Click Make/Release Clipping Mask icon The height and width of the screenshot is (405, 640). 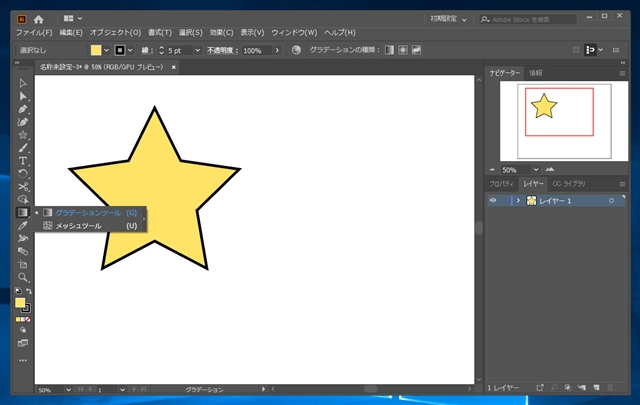(x=568, y=387)
